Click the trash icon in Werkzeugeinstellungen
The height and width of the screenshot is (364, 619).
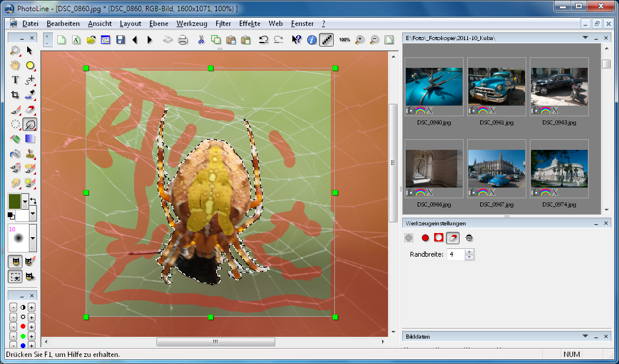468,238
